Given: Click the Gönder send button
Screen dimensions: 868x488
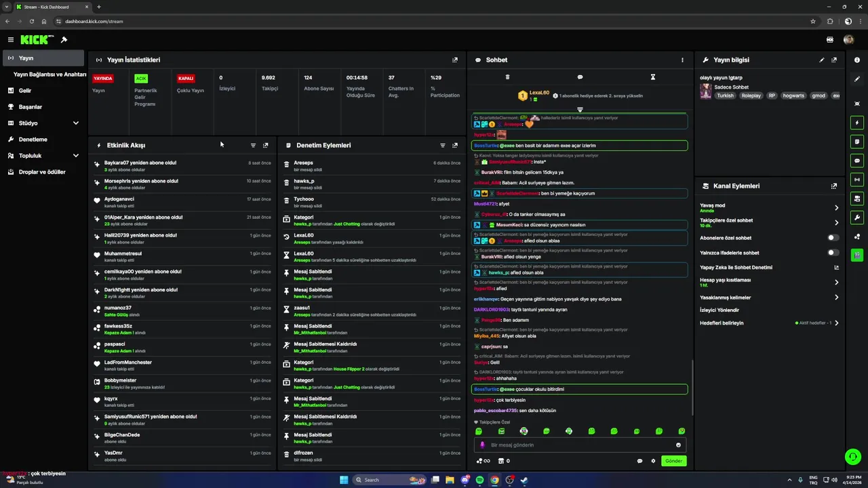Looking at the screenshot, I should pos(673,461).
